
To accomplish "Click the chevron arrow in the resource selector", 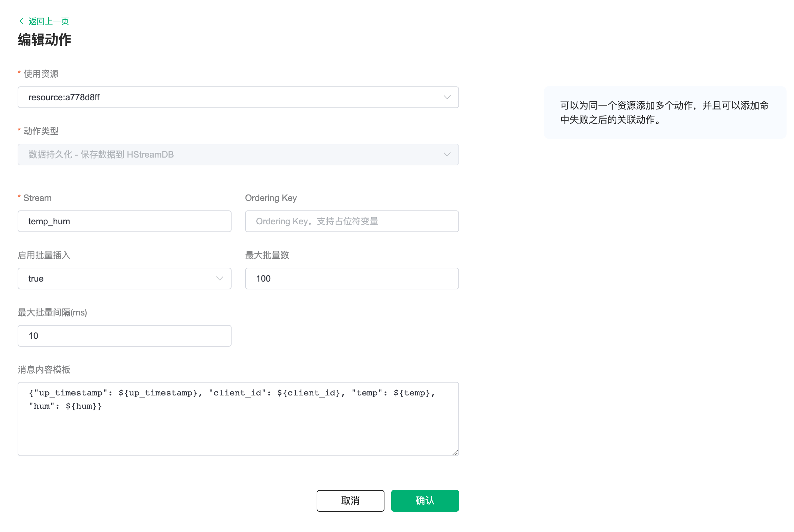I will click(447, 97).
